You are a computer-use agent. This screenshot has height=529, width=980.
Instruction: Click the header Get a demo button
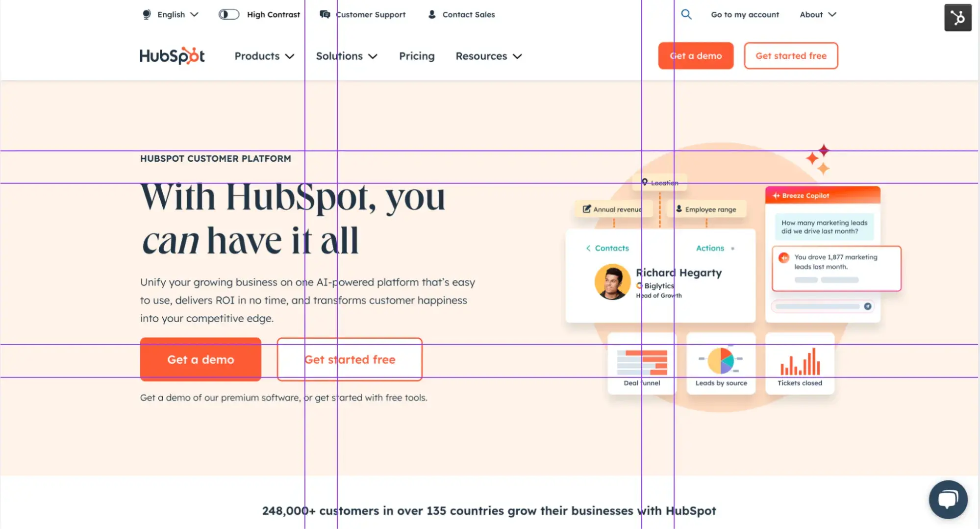click(696, 55)
